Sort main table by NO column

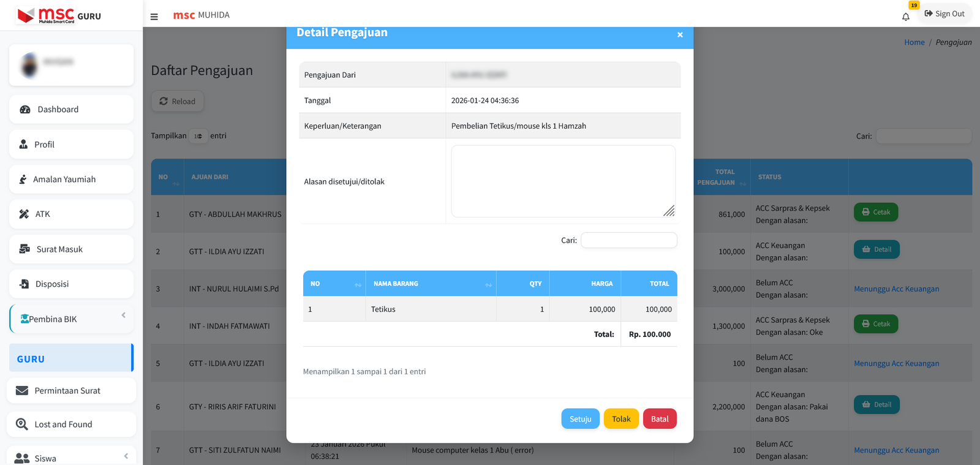point(167,177)
